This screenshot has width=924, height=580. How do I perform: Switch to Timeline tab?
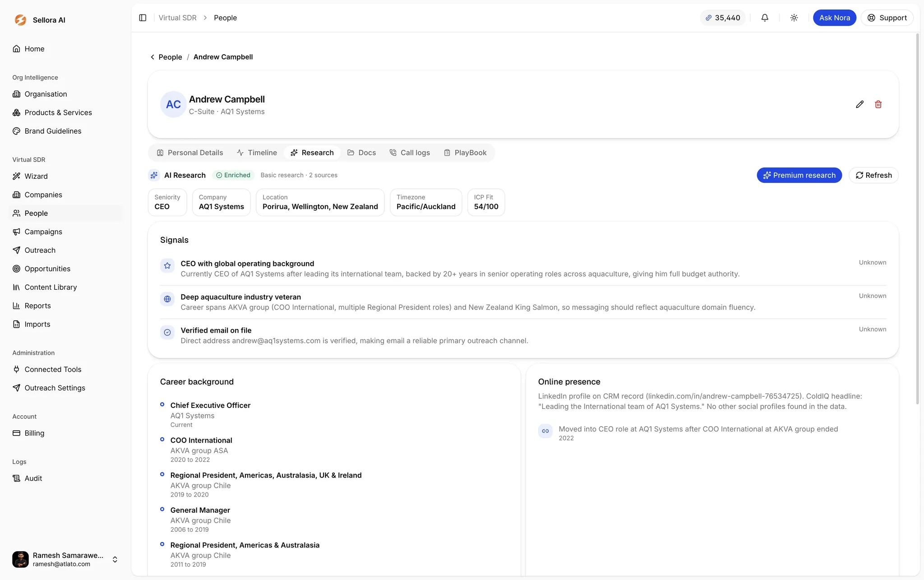(x=257, y=153)
